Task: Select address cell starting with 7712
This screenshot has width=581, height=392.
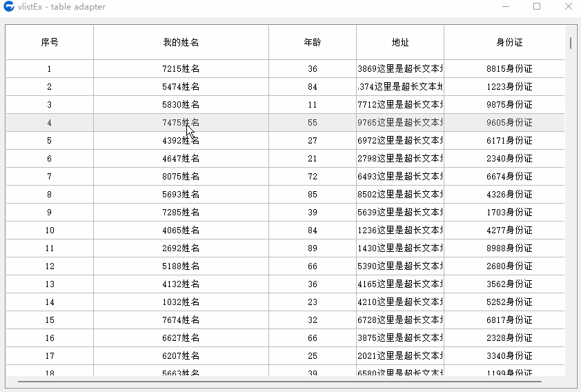Action: (400, 104)
